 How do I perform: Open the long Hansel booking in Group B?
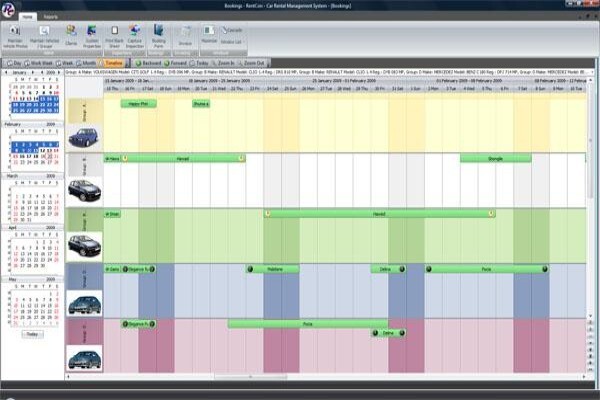point(183,158)
